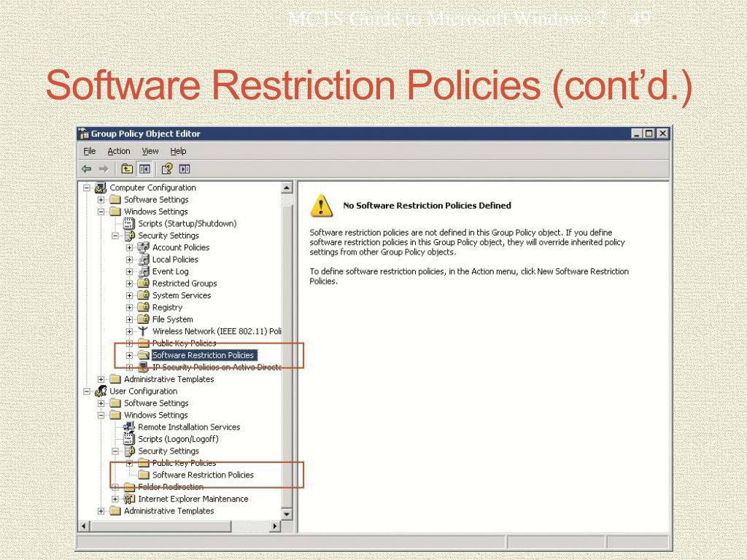The image size is (747, 560).
Task: Open the File menu
Action: tap(90, 151)
